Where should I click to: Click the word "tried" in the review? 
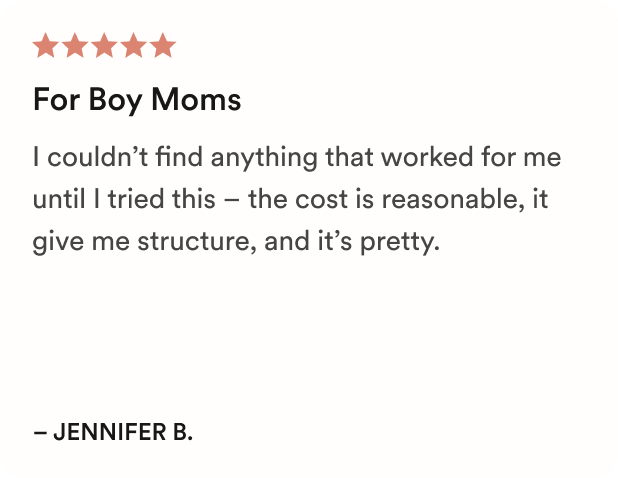136,199
